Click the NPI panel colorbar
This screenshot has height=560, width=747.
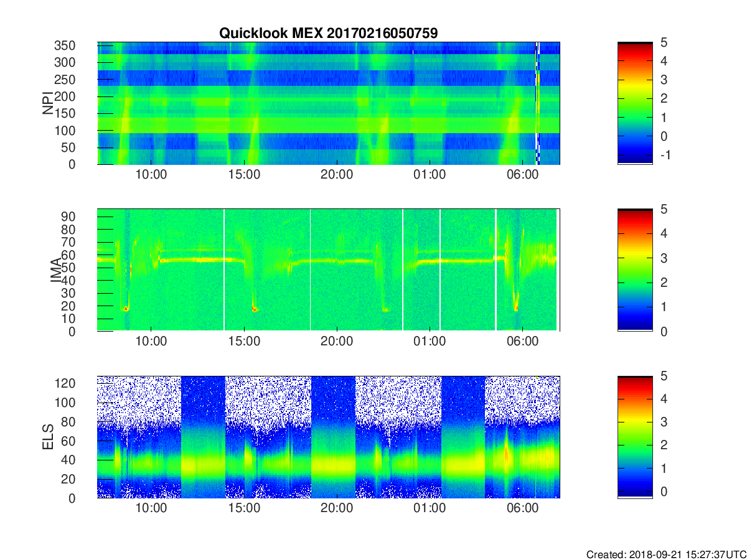tap(635, 103)
